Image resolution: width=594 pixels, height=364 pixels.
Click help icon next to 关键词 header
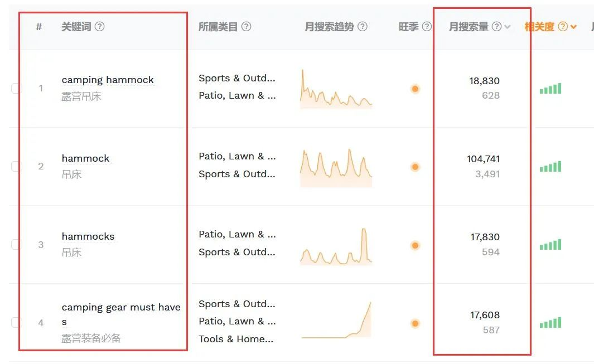[99, 27]
